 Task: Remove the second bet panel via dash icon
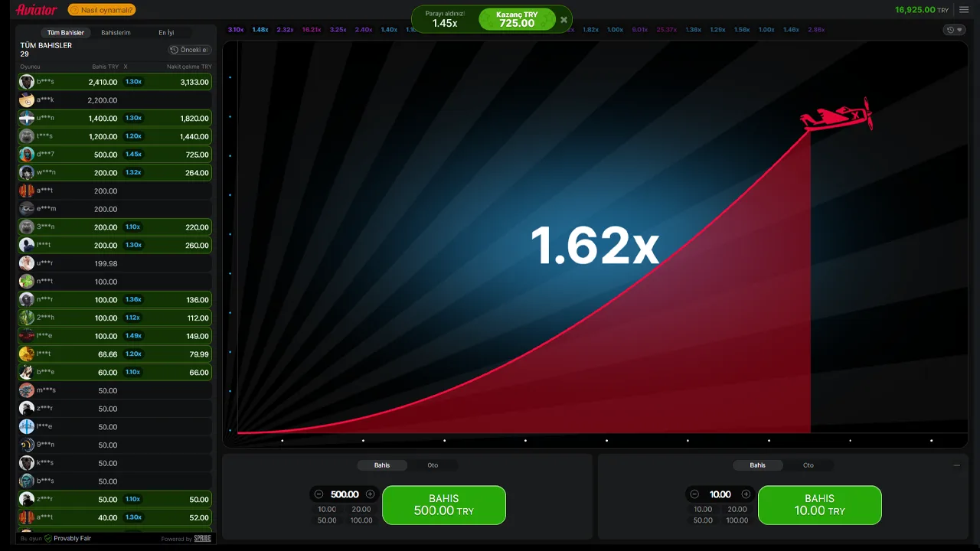coord(956,465)
